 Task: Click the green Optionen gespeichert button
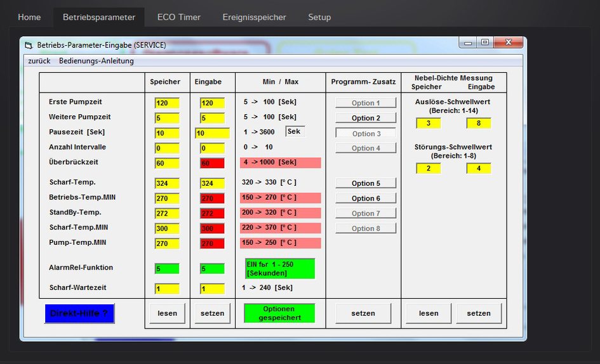tap(279, 313)
